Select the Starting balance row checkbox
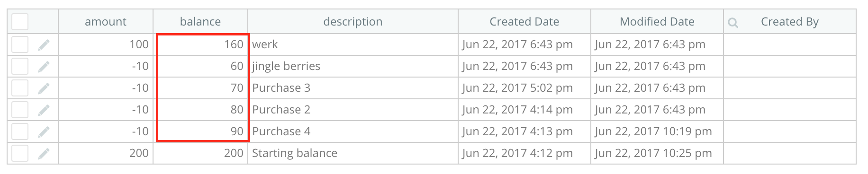This screenshot has width=868, height=174. (20, 153)
